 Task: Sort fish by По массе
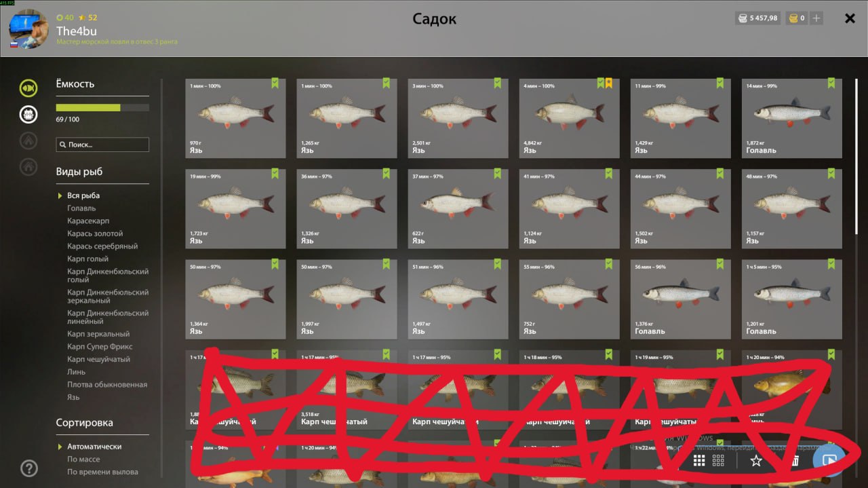point(83,459)
